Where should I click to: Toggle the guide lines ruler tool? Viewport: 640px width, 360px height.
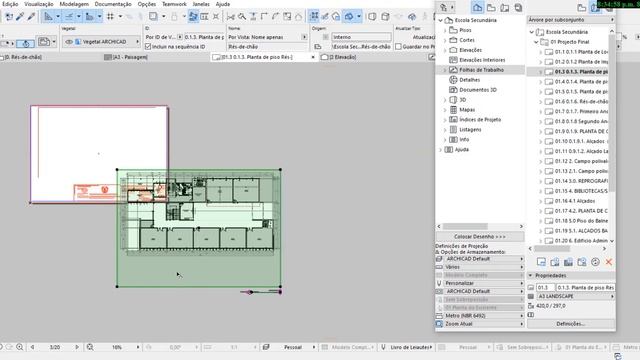(48, 17)
